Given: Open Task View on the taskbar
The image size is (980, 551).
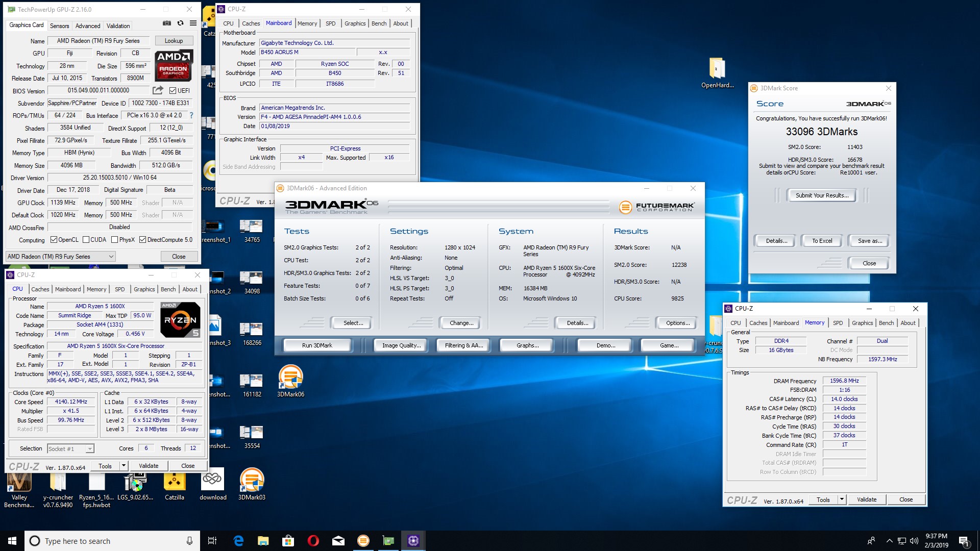Looking at the screenshot, I should (212, 541).
